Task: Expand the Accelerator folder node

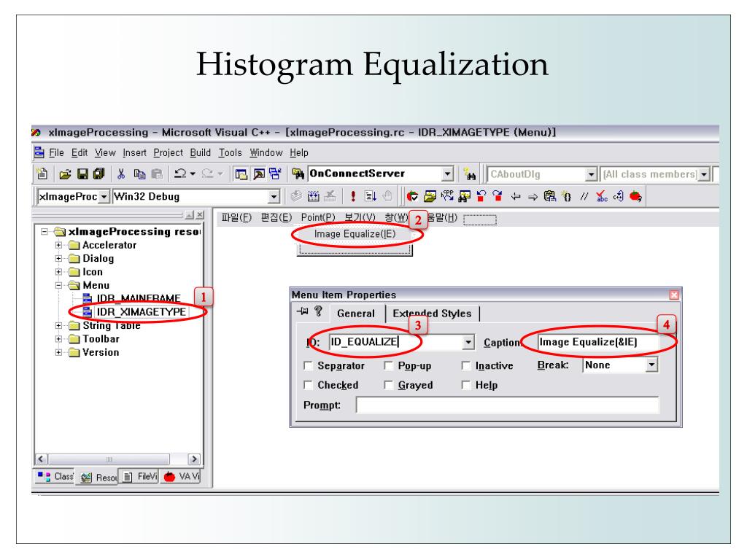Action: point(58,245)
